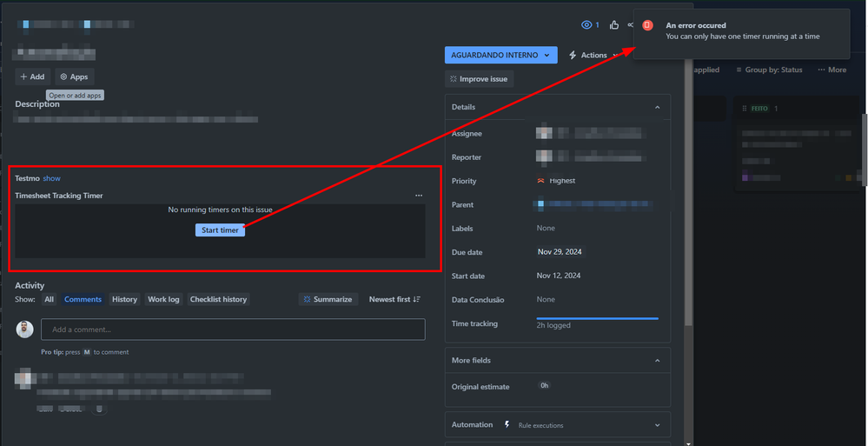Click the watch issue eye icon
Viewport: 868px width, 446px height.
click(x=586, y=25)
